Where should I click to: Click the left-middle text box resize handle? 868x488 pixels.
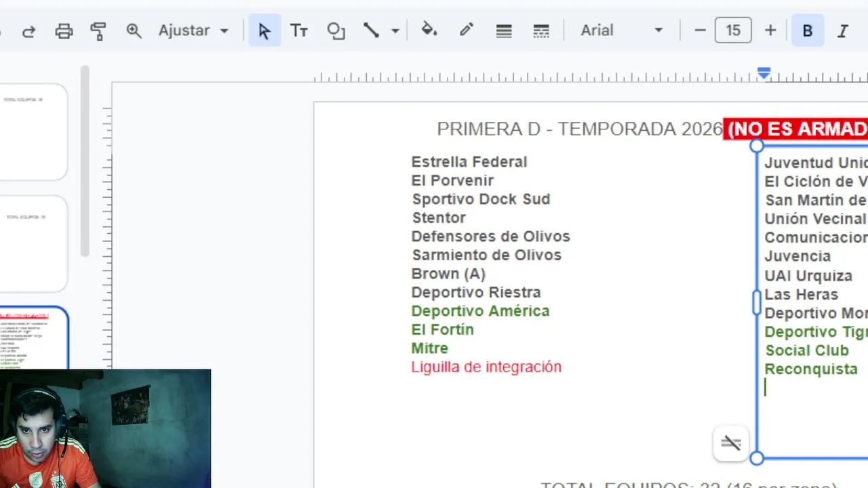click(x=757, y=302)
